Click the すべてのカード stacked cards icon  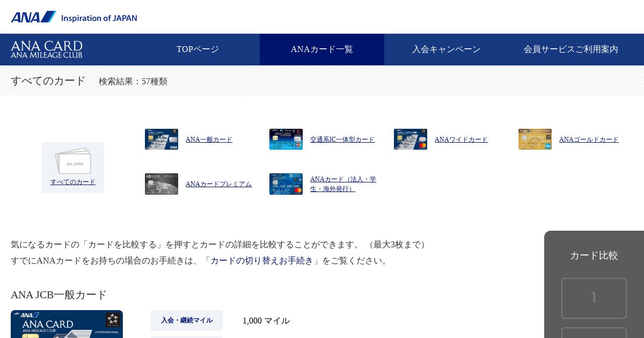click(73, 160)
